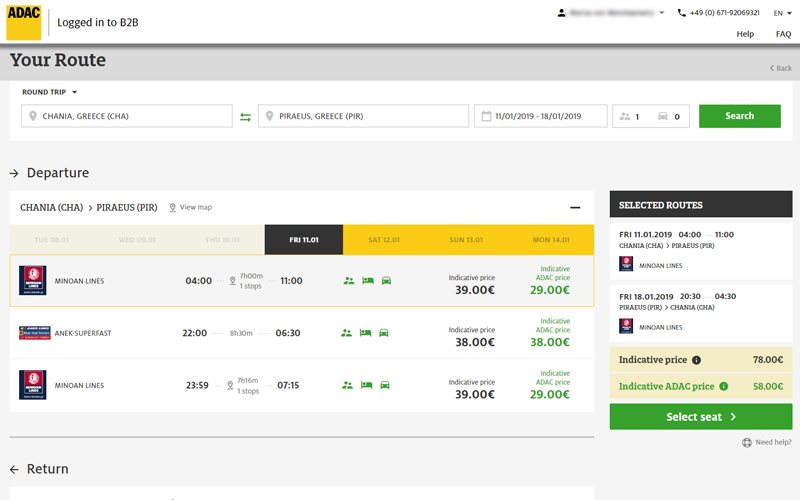Open the View map link
This screenshot has height=500, width=800.
click(190, 208)
